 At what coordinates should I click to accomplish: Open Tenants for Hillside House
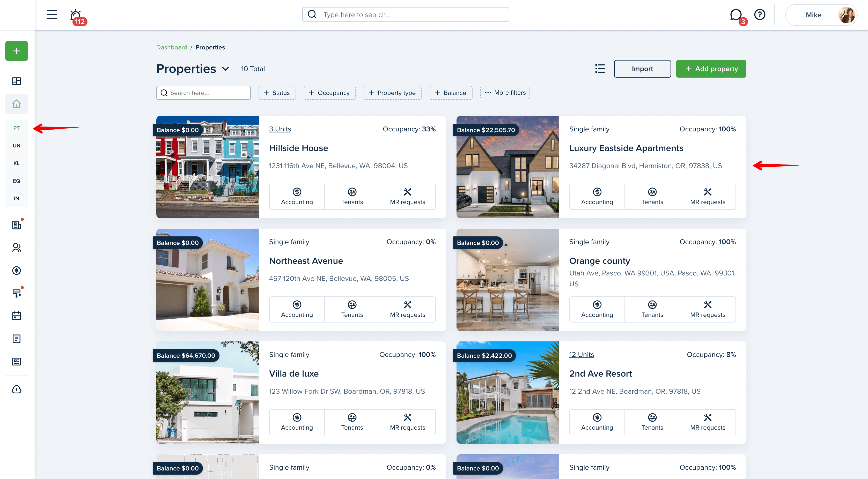click(352, 197)
